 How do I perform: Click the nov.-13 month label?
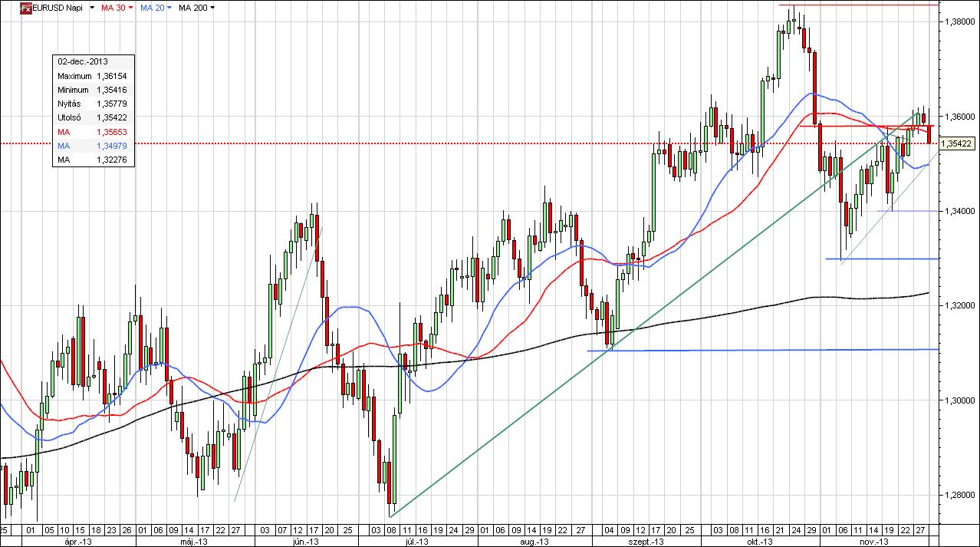pyautogui.click(x=874, y=542)
